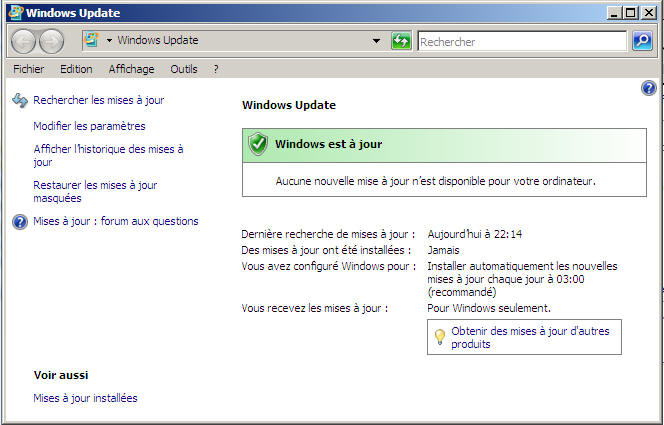Click the blue search magnifier button
Viewport: 664px width, 425px height.
click(642, 41)
